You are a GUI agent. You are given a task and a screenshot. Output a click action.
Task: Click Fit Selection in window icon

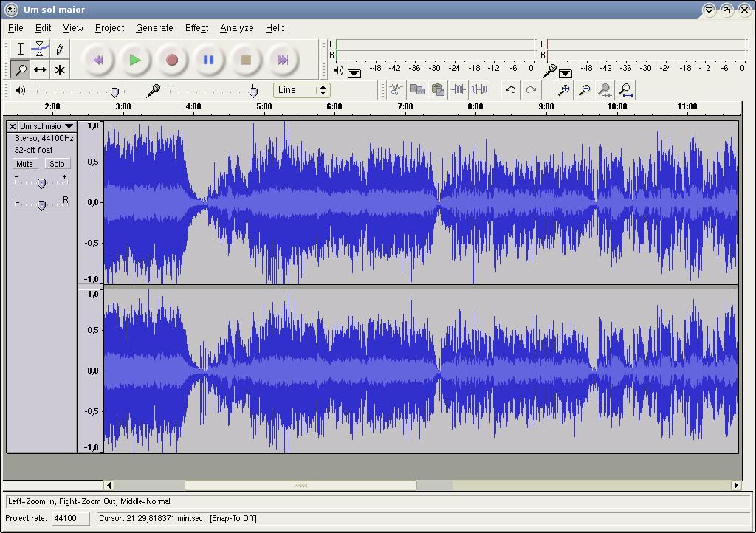[x=605, y=89]
